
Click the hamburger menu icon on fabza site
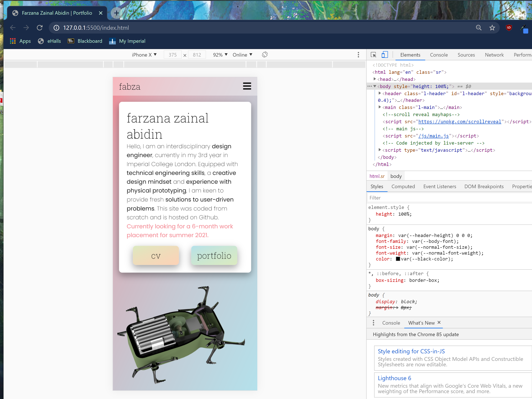[x=247, y=86]
